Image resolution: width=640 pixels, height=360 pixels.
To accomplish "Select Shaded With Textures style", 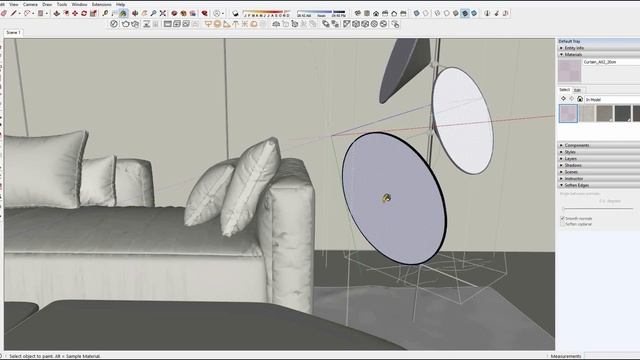I will pyautogui.click(x=465, y=13).
